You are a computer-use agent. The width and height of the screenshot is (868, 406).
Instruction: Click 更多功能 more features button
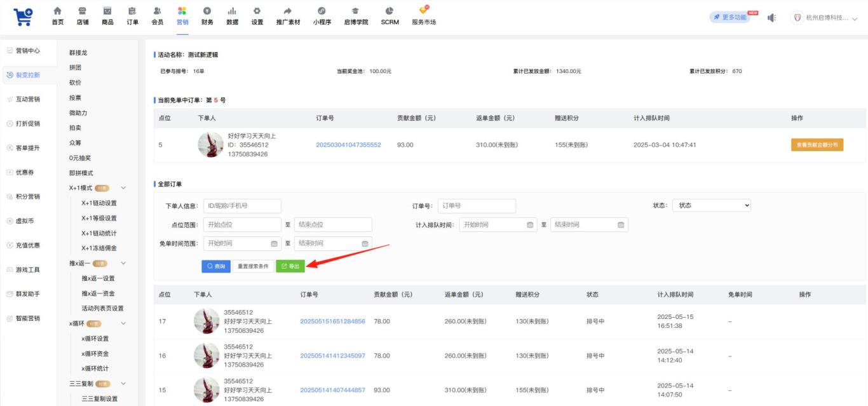coord(730,17)
